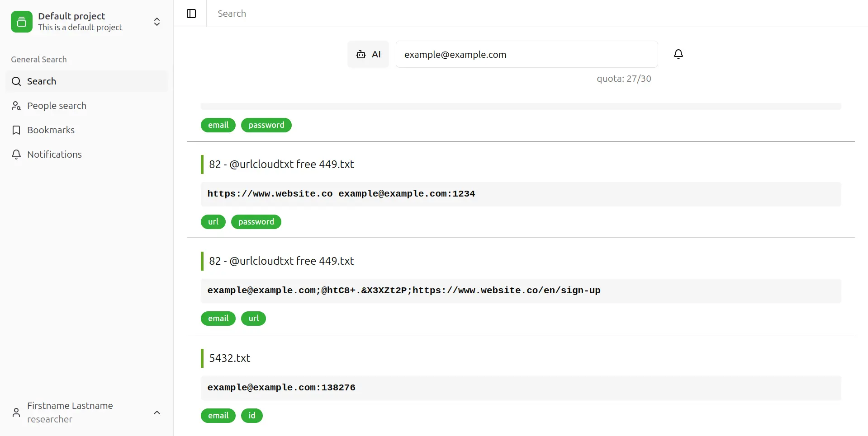Click the password tag next to url tag
The image size is (868, 436).
tap(256, 222)
